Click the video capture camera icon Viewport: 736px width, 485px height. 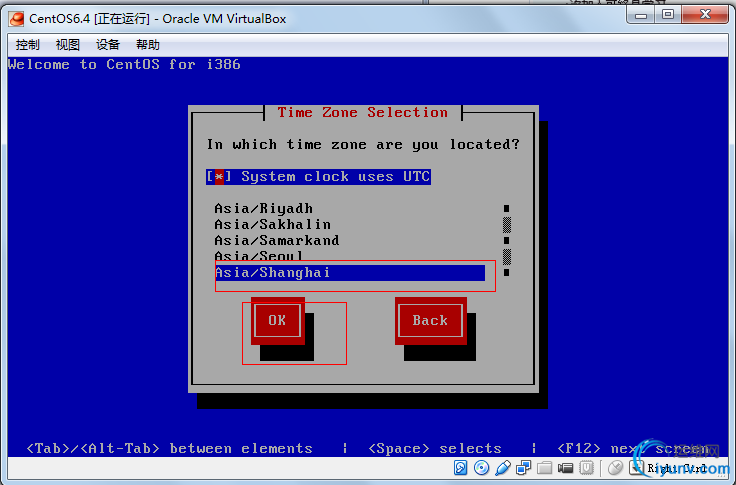(566, 468)
